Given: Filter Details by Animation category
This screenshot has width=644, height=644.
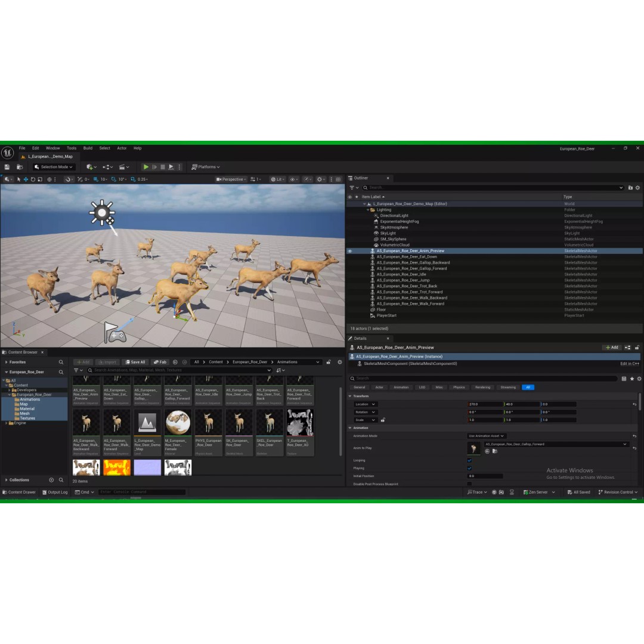Looking at the screenshot, I should click(401, 388).
